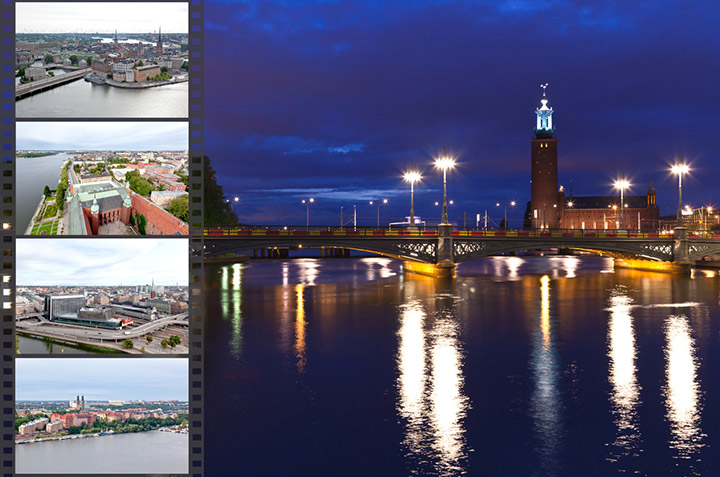Select the twin-spire church waterfront thumbnail

[102, 416]
